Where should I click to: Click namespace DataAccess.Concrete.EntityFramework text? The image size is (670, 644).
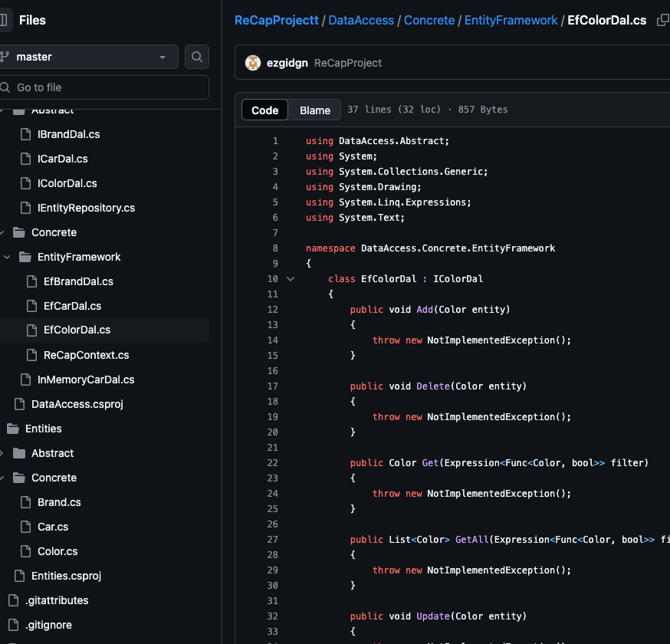pos(430,248)
